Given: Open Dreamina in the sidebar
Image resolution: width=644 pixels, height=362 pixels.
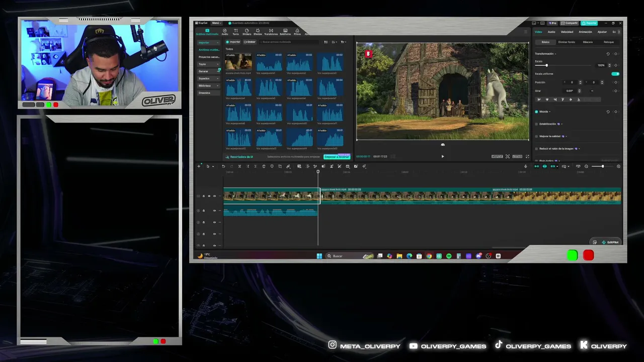Looking at the screenshot, I should (x=208, y=93).
